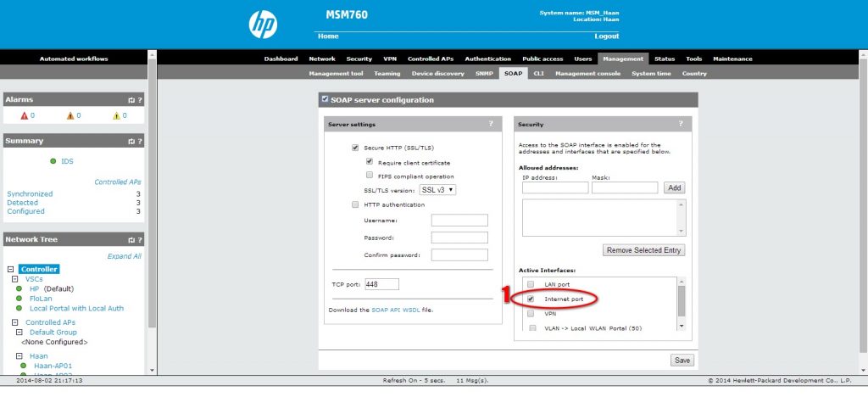Collapse the Default Group tree node

19,333
